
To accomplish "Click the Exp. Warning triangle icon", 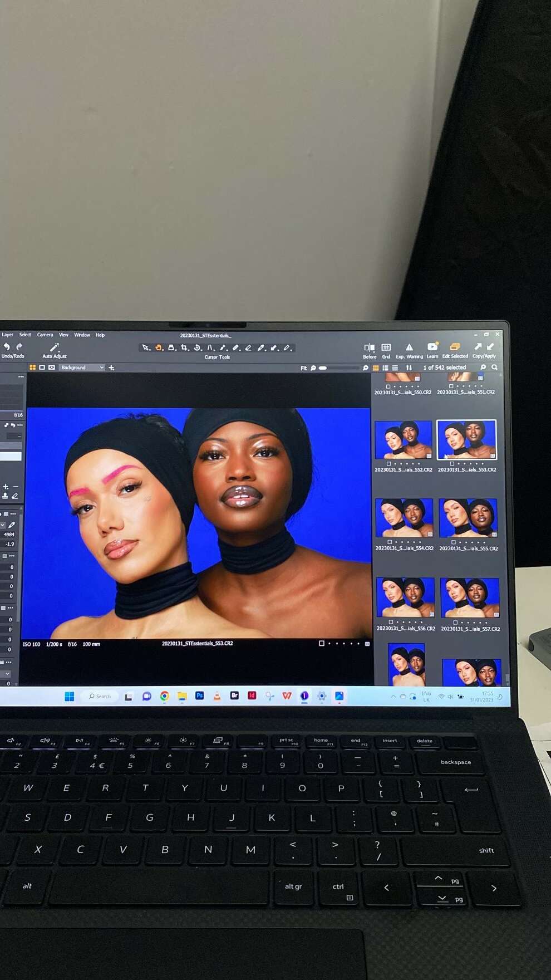I will (x=409, y=347).
